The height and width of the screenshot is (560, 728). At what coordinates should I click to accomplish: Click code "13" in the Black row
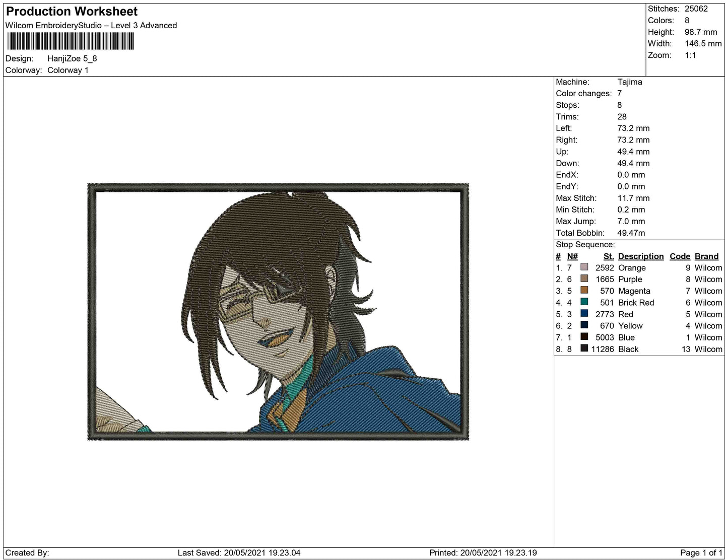click(686, 349)
